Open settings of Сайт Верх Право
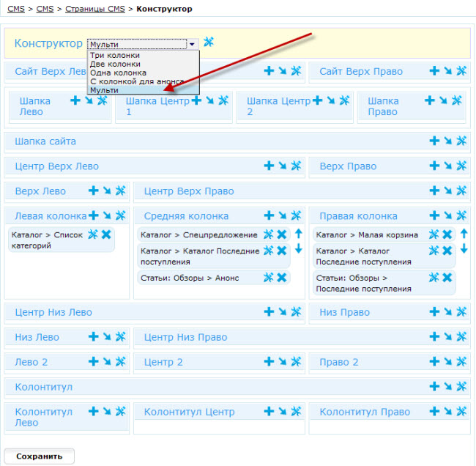 (x=461, y=71)
